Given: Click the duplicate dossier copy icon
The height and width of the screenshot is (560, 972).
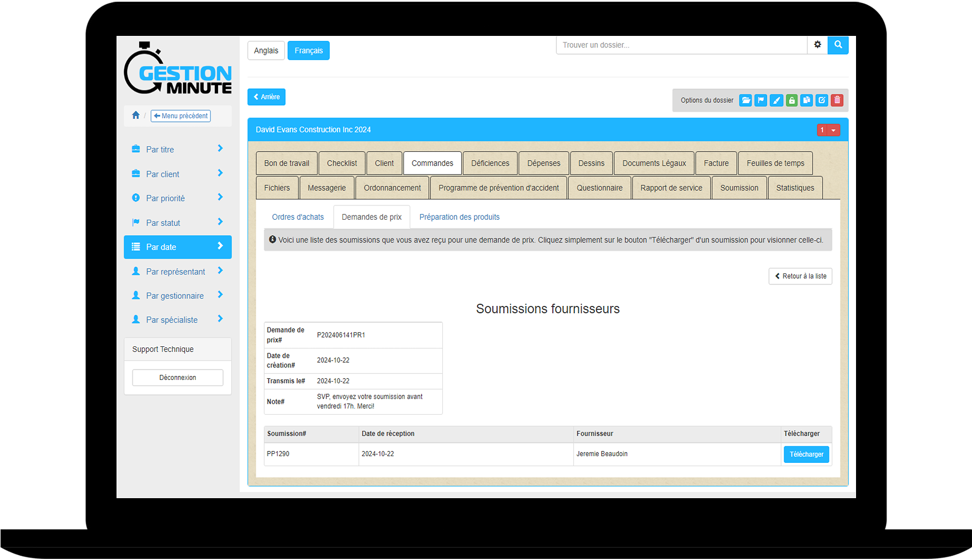Looking at the screenshot, I should tap(806, 101).
